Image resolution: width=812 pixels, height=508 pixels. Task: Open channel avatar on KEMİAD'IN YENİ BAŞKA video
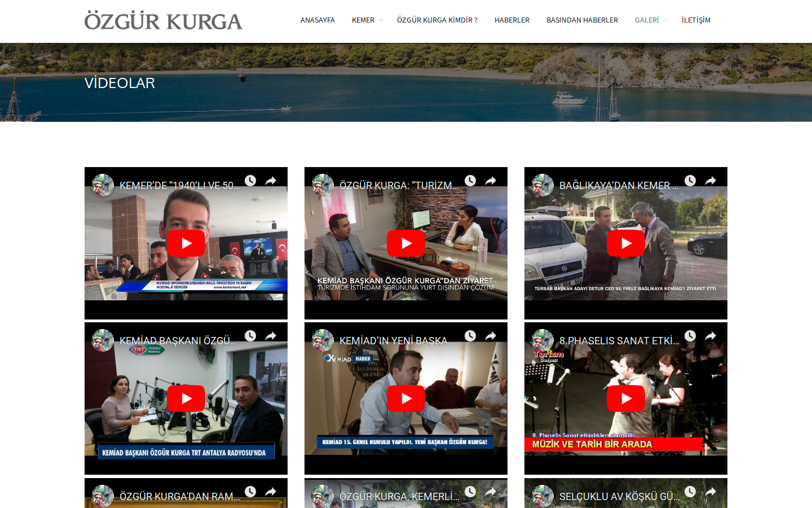click(x=323, y=340)
